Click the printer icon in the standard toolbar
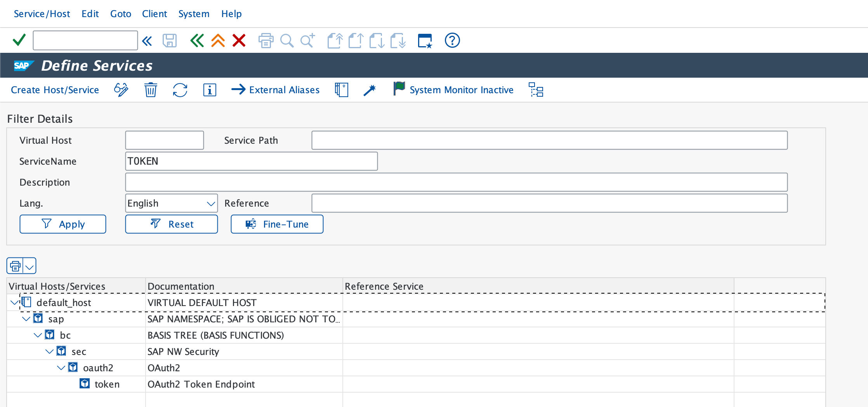 coord(266,40)
